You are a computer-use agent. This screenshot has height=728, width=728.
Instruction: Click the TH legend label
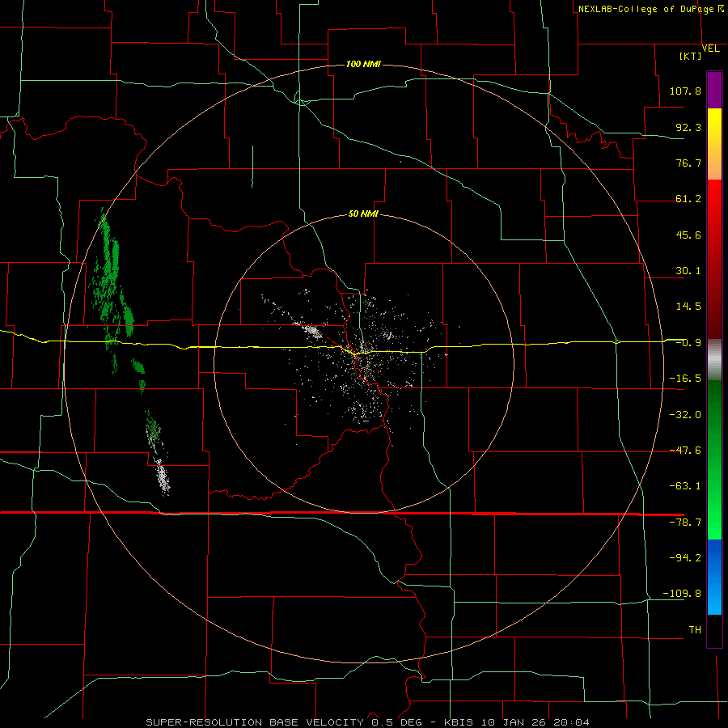[695, 630]
